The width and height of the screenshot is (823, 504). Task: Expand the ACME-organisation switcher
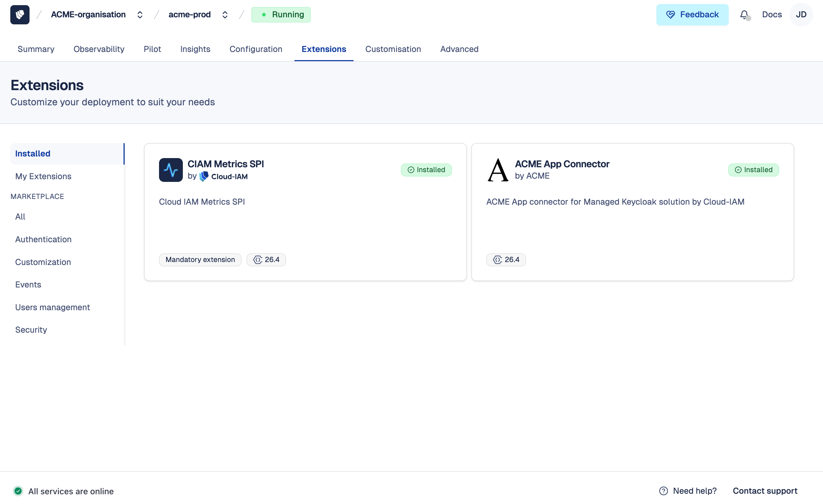click(140, 14)
